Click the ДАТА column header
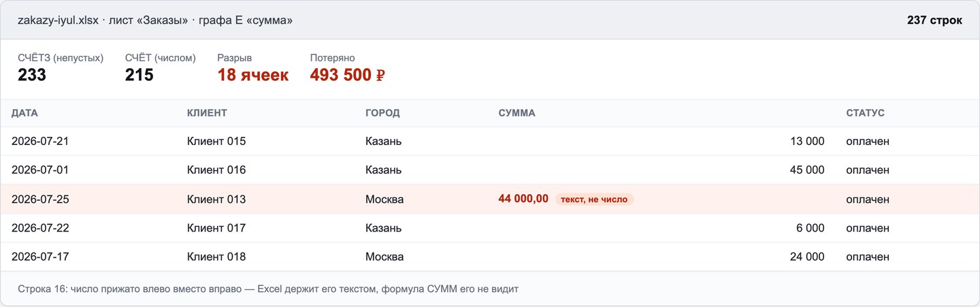 coord(24,113)
